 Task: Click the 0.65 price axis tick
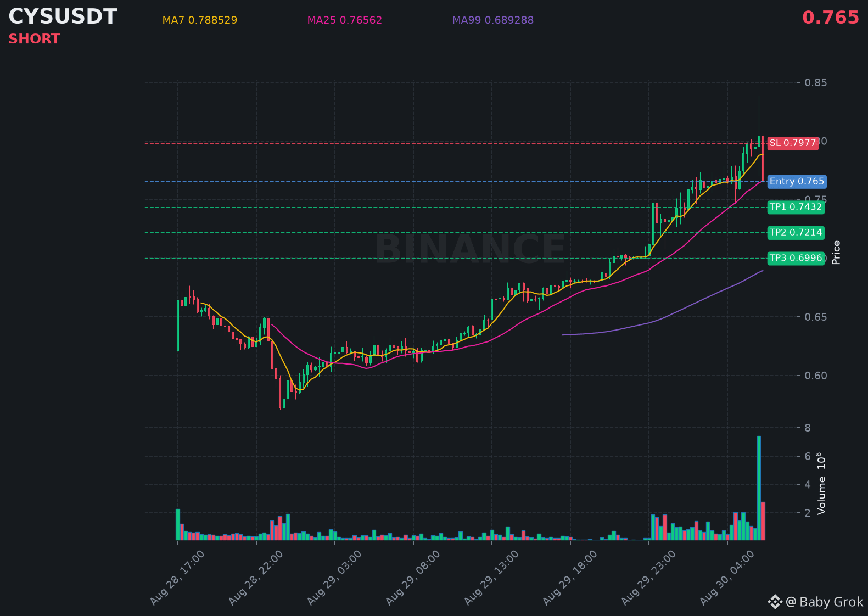815,317
